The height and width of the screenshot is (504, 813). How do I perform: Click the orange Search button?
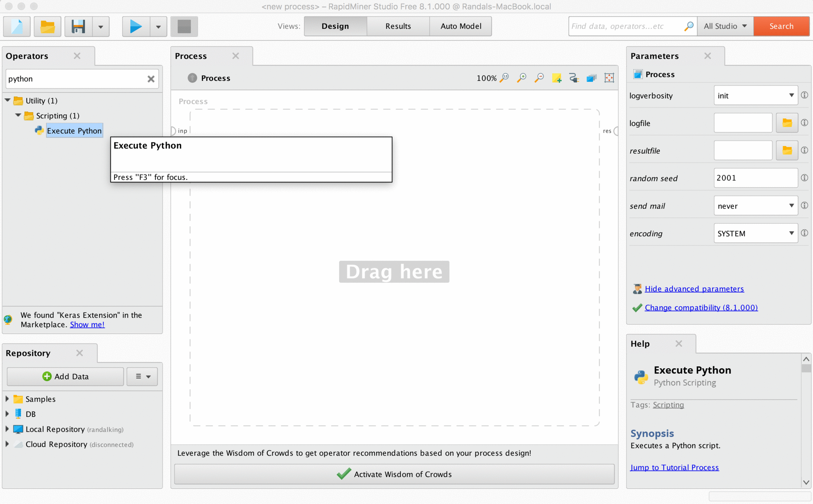[x=781, y=26]
